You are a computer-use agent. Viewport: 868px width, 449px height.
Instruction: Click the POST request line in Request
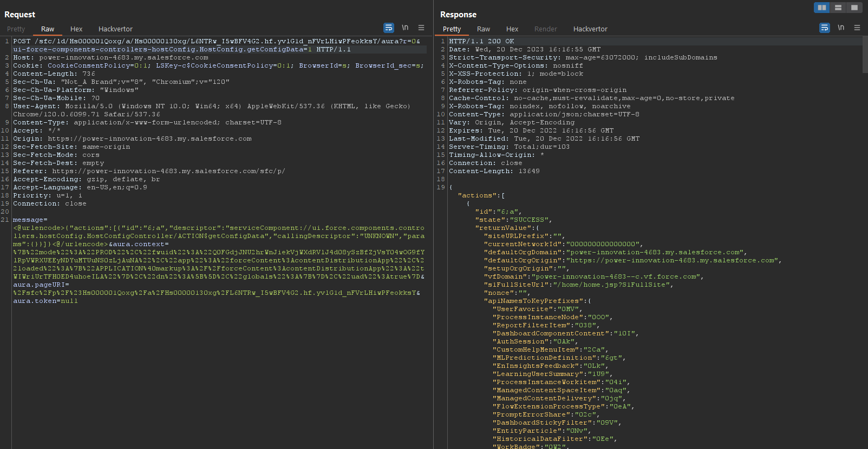click(217, 45)
